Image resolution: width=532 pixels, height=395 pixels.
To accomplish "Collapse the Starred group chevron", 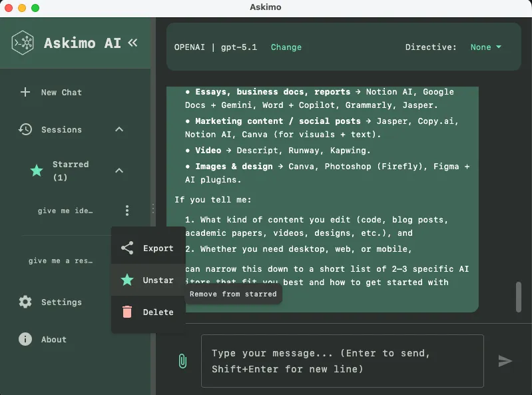I will pyautogui.click(x=119, y=171).
